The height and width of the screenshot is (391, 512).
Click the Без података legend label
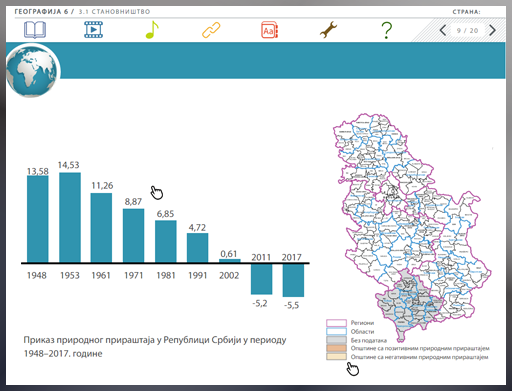(369, 340)
